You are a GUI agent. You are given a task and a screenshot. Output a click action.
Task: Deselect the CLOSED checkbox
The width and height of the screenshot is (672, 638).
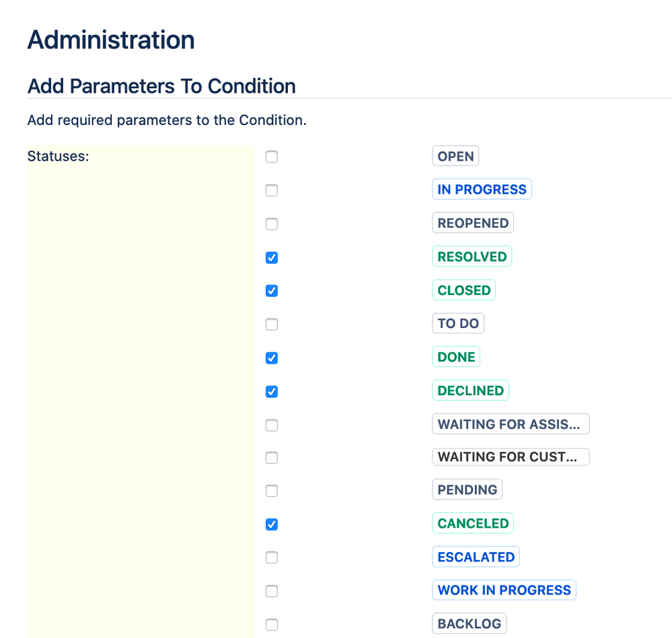pyautogui.click(x=272, y=291)
